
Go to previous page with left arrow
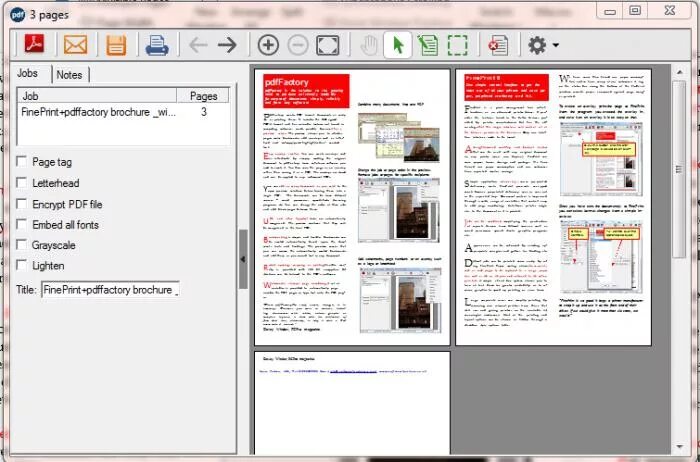click(198, 45)
